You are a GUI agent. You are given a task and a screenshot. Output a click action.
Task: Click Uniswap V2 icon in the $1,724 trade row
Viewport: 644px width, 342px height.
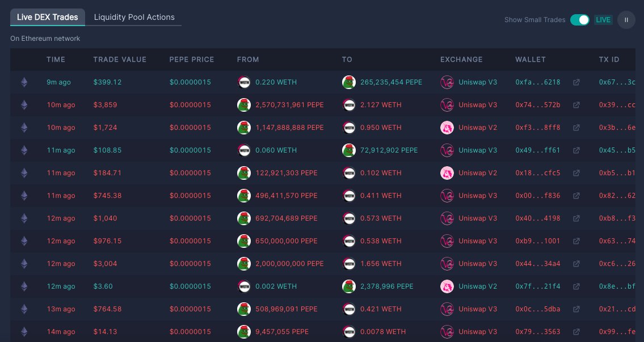tap(448, 128)
